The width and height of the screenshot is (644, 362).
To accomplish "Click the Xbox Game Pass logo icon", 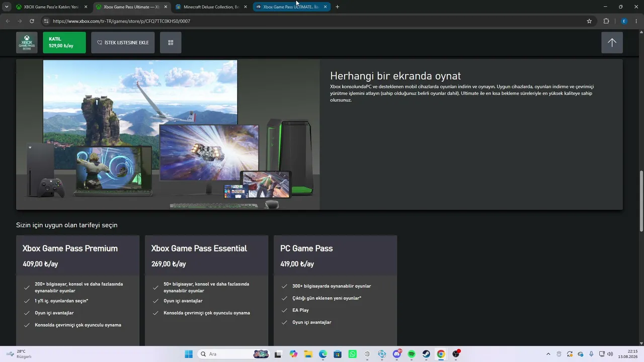I will (x=27, y=43).
